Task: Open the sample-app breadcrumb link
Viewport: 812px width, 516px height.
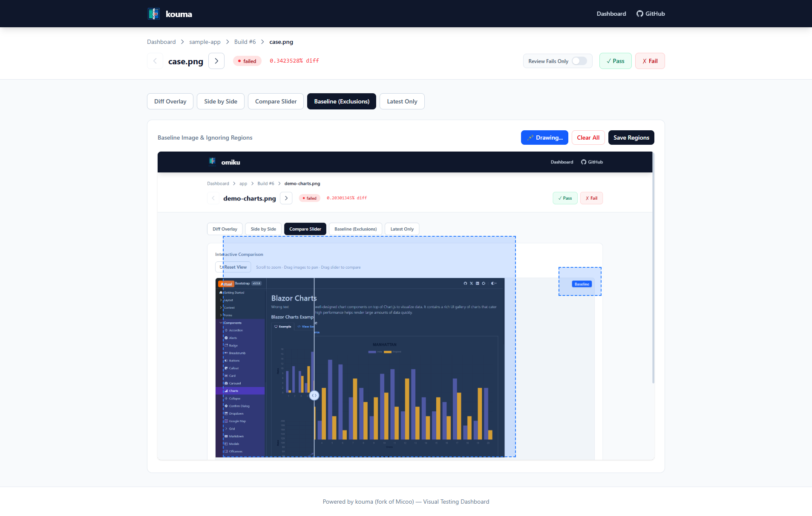Action: click(x=204, y=42)
